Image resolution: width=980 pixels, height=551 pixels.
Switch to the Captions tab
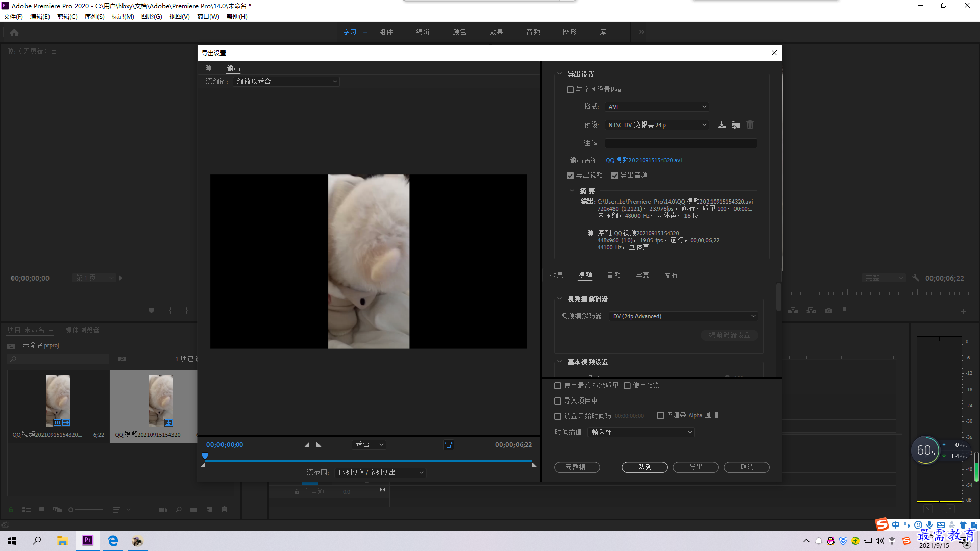(642, 275)
